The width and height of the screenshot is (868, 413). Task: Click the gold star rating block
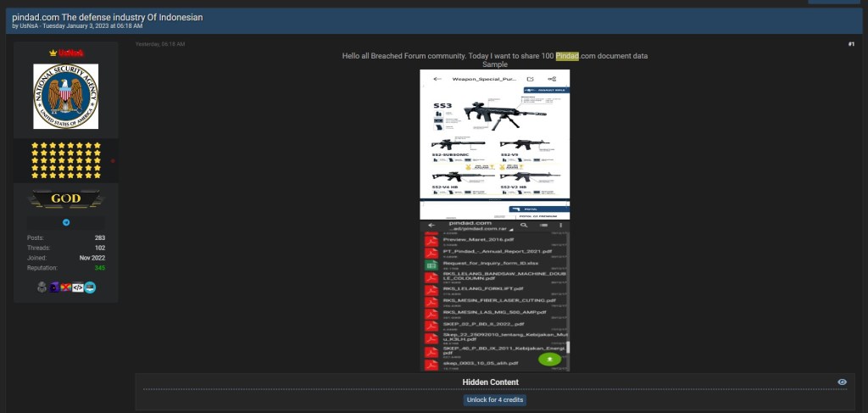66,160
